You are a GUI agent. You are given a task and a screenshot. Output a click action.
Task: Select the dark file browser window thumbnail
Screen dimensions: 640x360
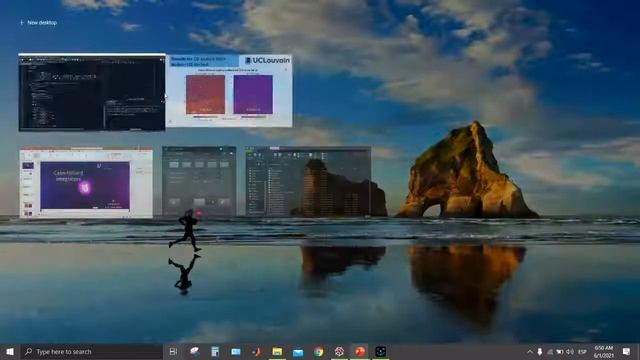pyautogui.click(x=308, y=181)
